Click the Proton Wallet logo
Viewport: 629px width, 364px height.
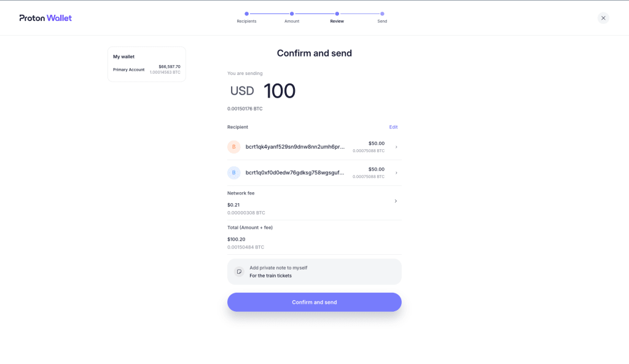[x=45, y=18]
